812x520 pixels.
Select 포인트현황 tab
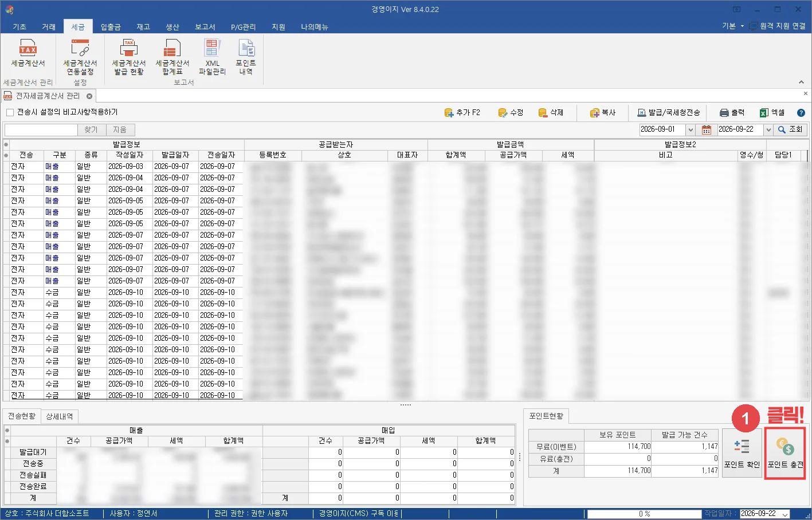(x=546, y=416)
